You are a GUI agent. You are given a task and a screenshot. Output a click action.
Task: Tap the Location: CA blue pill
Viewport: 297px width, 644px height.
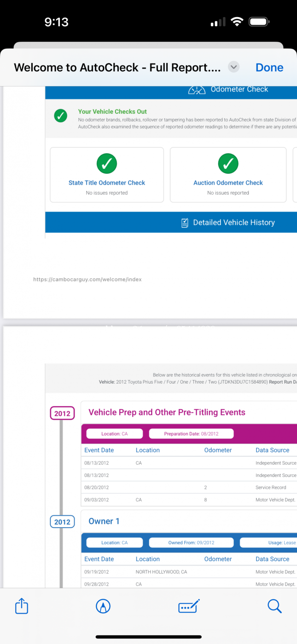115,543
